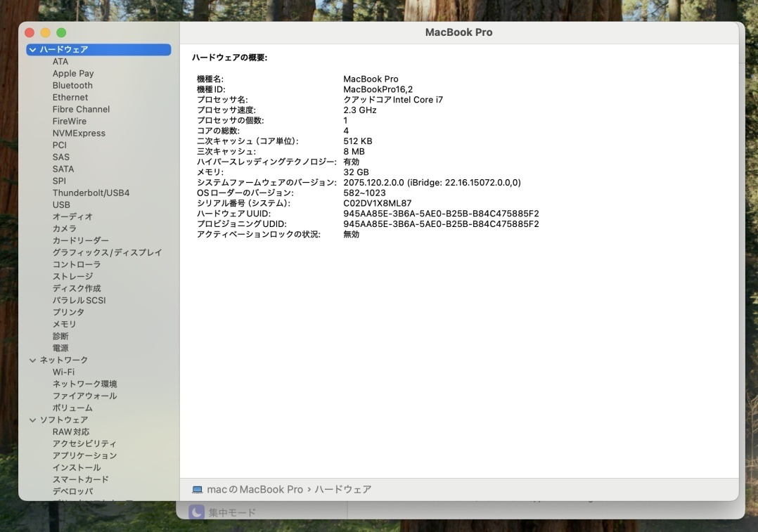The height and width of the screenshot is (532, 758).
Task: Click the green zoom window button
Action: click(x=61, y=33)
